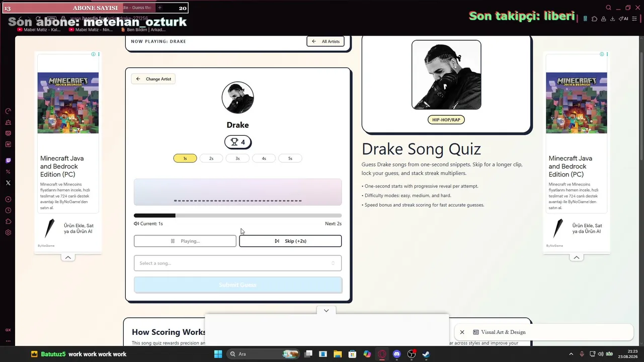Open left ad options three-dot menu

[99, 54]
